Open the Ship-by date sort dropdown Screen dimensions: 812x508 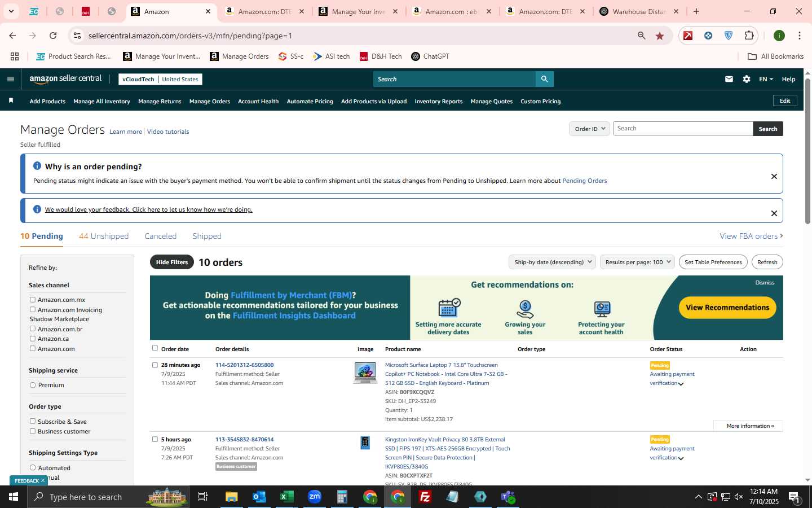tap(552, 262)
